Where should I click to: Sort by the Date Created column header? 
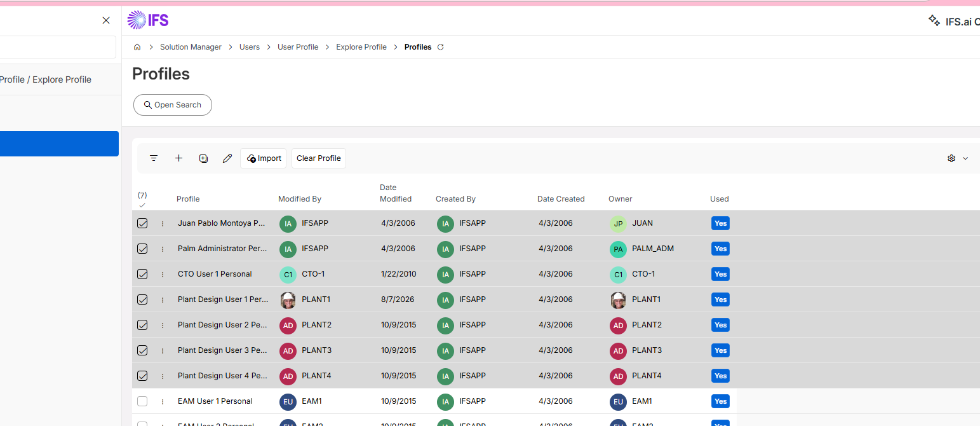(x=561, y=199)
